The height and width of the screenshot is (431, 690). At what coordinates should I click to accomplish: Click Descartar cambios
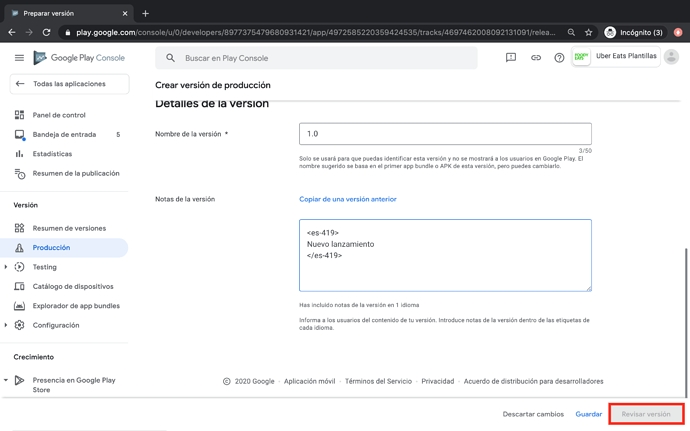click(x=533, y=414)
